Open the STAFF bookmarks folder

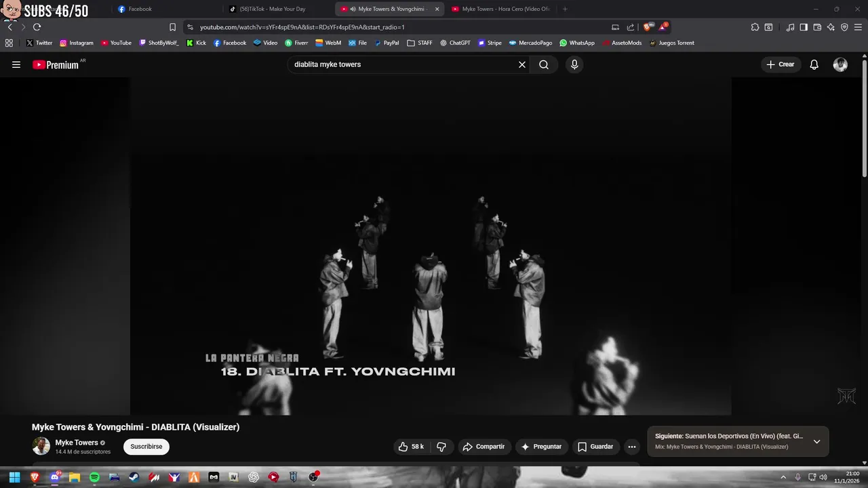(x=420, y=43)
